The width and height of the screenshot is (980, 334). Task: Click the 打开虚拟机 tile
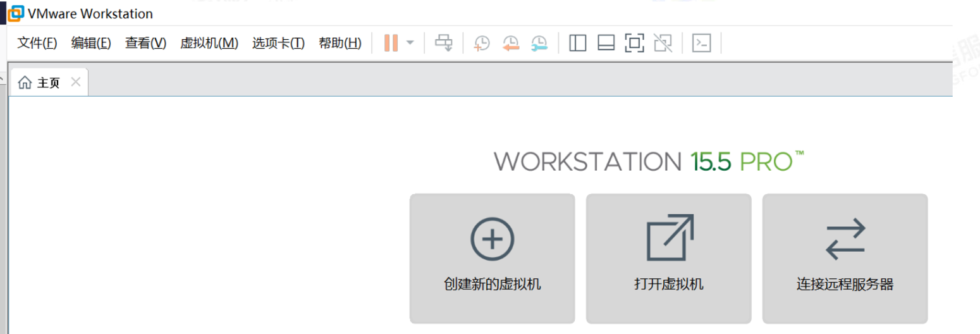(x=669, y=258)
